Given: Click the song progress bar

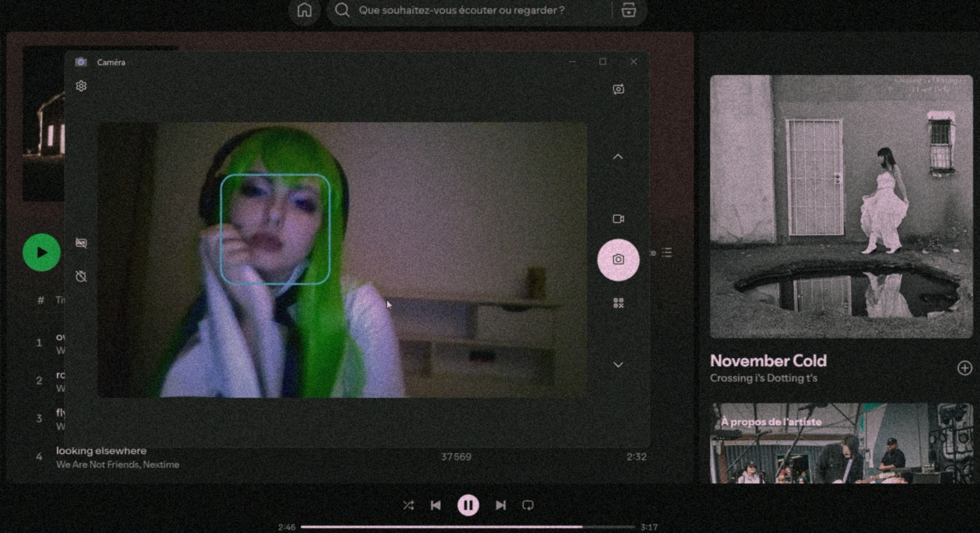Looking at the screenshot, I should (x=468, y=527).
